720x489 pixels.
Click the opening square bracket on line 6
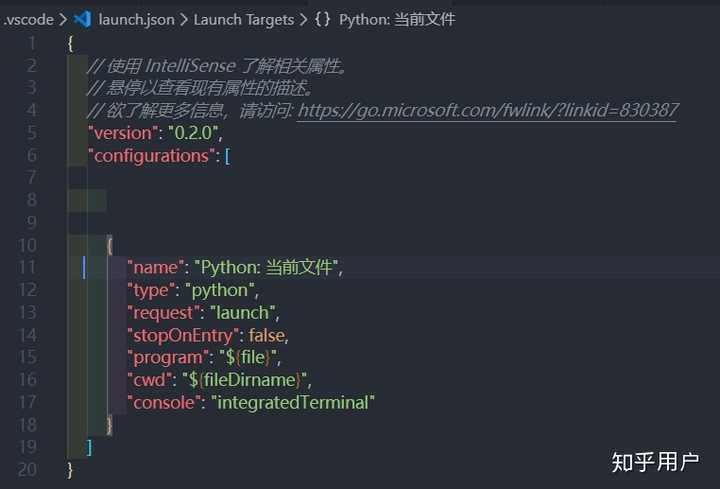pos(227,156)
